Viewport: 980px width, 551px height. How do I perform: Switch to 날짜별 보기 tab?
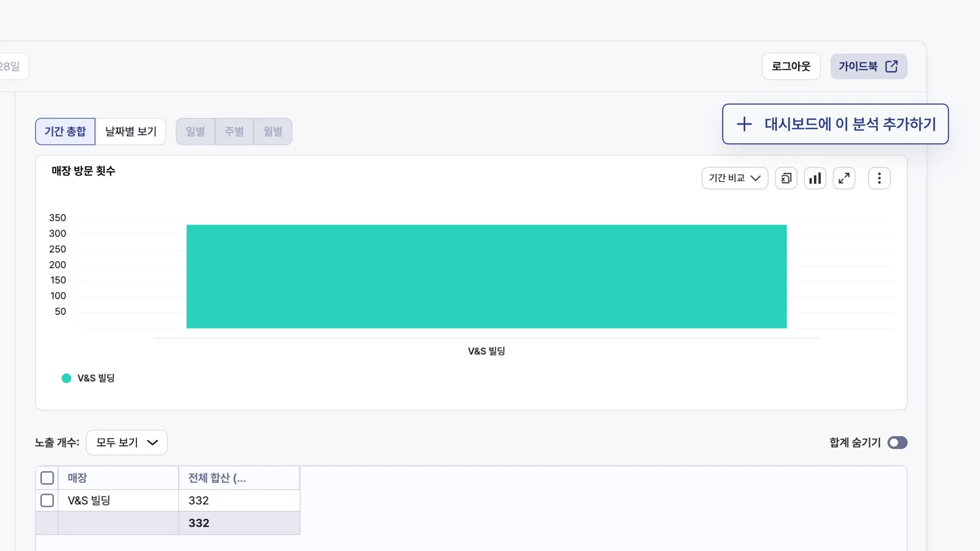click(x=131, y=132)
